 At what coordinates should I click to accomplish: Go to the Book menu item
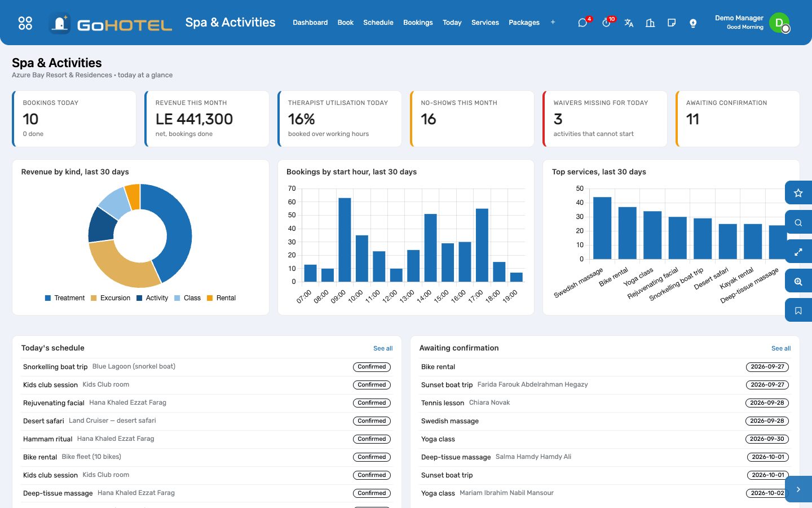(346, 23)
